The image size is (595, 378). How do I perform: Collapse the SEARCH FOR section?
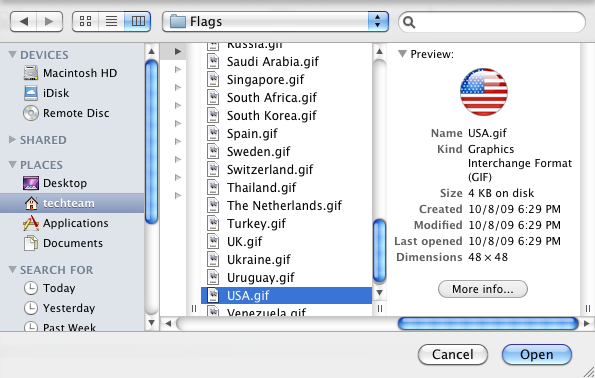pyautogui.click(x=13, y=269)
